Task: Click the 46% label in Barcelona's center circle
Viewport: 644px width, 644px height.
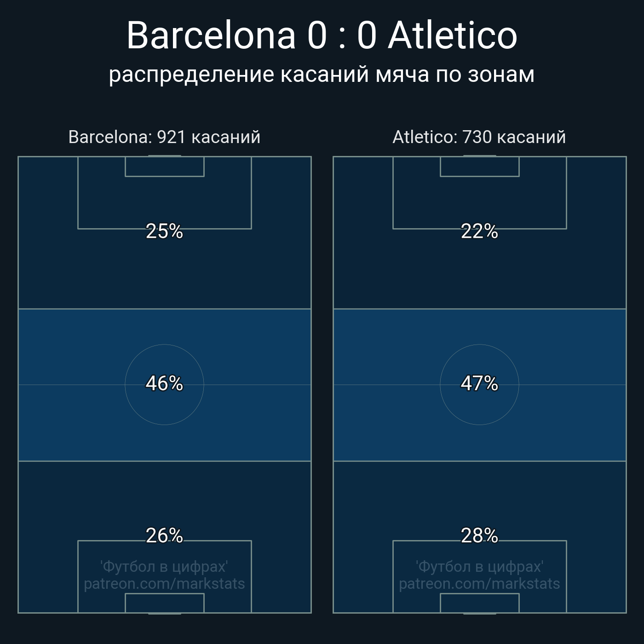Action: coord(164,383)
